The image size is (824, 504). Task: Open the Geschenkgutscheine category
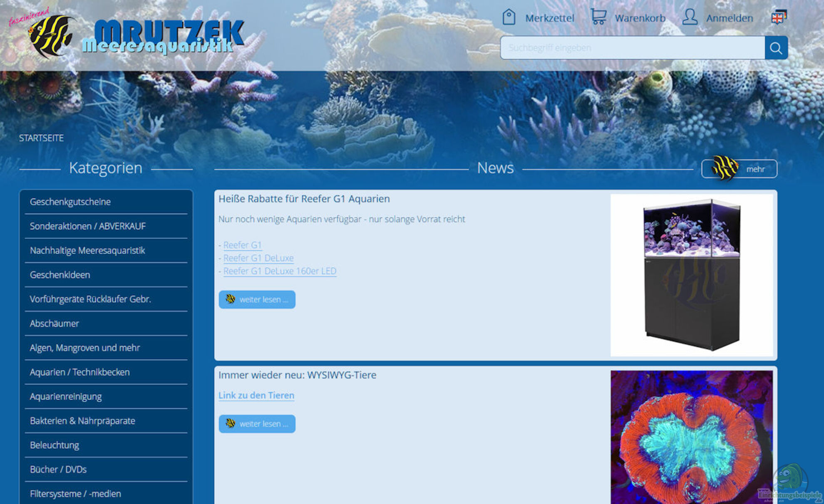(70, 202)
